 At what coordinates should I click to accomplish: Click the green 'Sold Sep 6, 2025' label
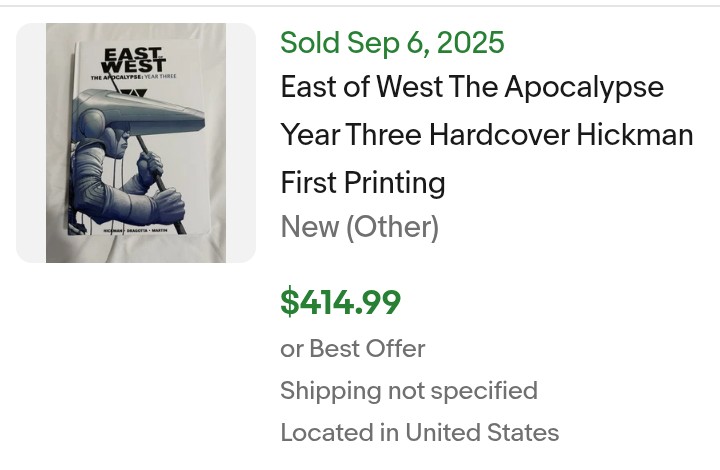tap(392, 43)
